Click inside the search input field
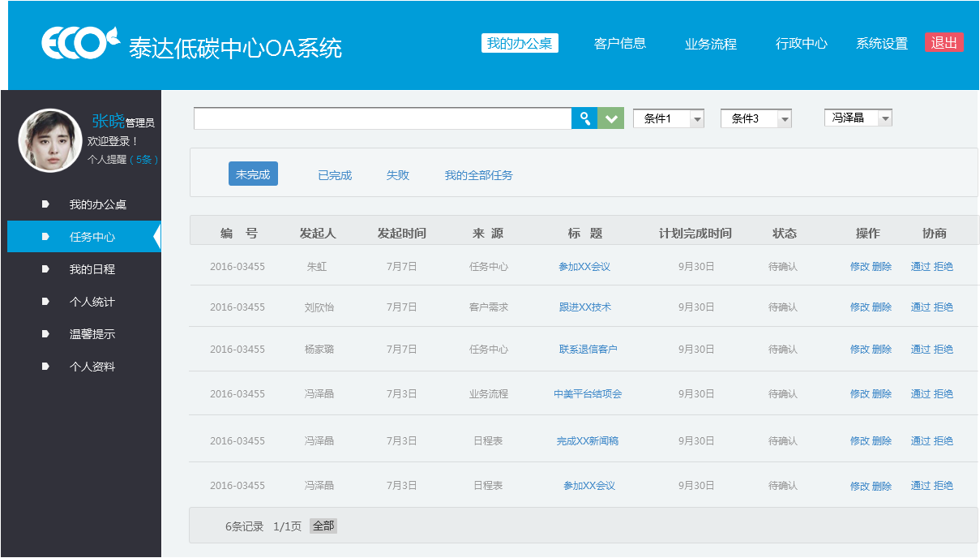 point(381,118)
